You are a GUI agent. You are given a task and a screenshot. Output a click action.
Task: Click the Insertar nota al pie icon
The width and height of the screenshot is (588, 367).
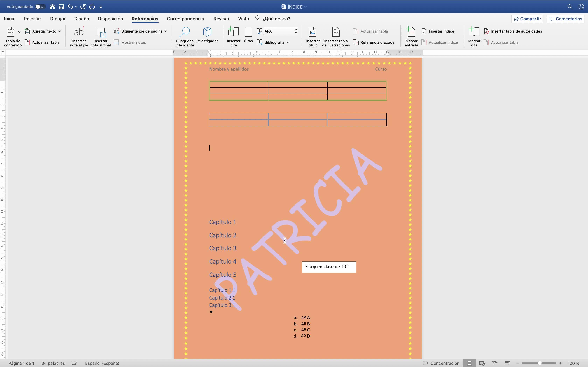[x=79, y=32]
